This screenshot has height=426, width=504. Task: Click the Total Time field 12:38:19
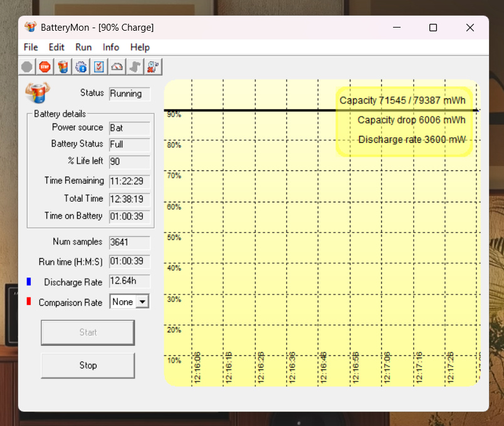pos(130,199)
